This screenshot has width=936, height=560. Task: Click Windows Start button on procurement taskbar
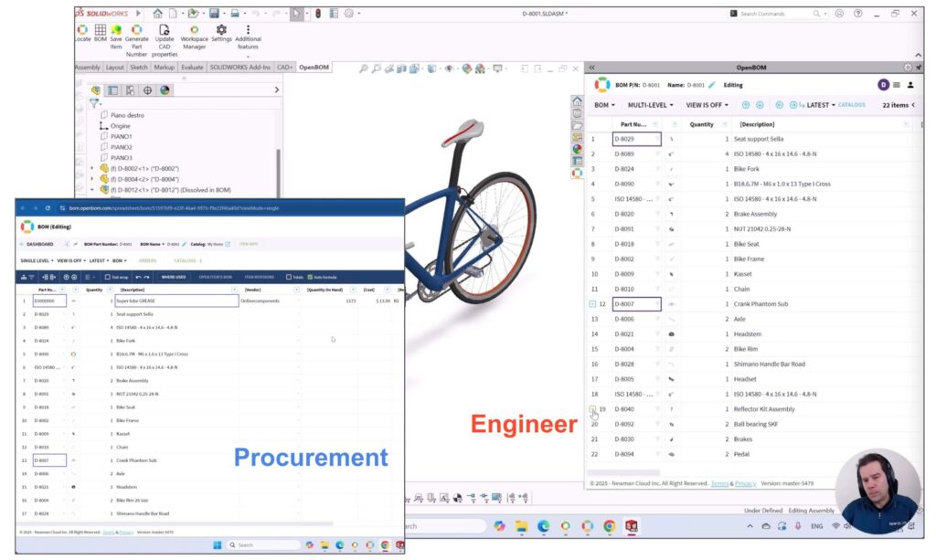tap(218, 545)
